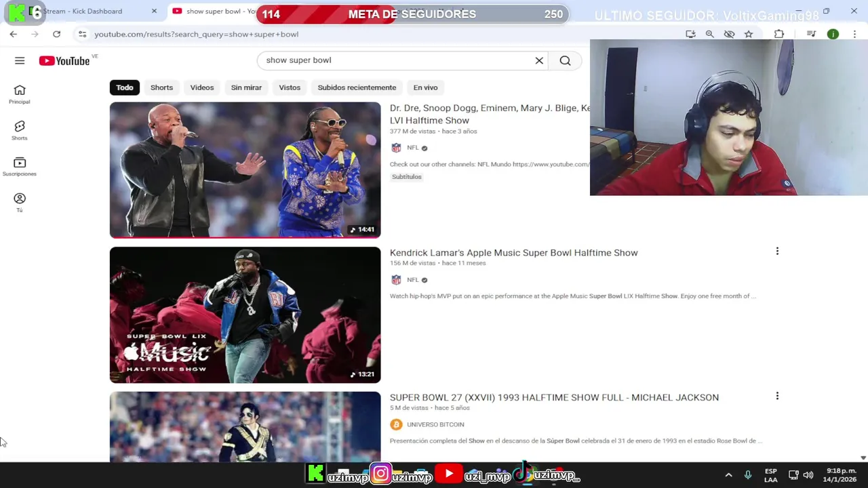Play the Michael Jackson halftime thumbnail
Image resolution: width=868 pixels, height=488 pixels.
click(245, 427)
